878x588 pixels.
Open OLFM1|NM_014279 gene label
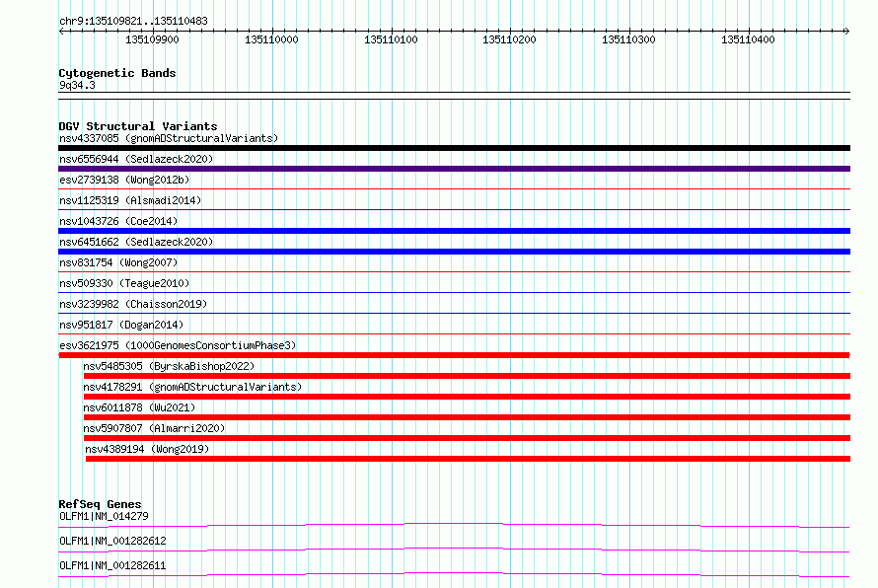click(x=104, y=516)
